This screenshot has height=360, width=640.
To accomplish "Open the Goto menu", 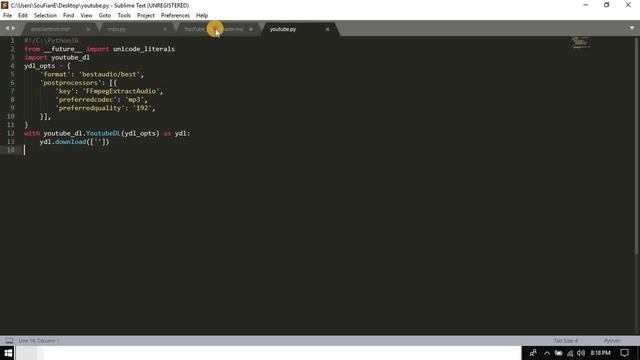I will [104, 16].
